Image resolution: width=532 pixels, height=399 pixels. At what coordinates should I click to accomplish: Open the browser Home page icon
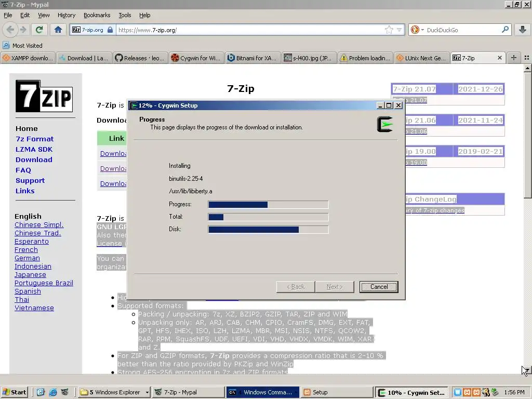[58, 30]
